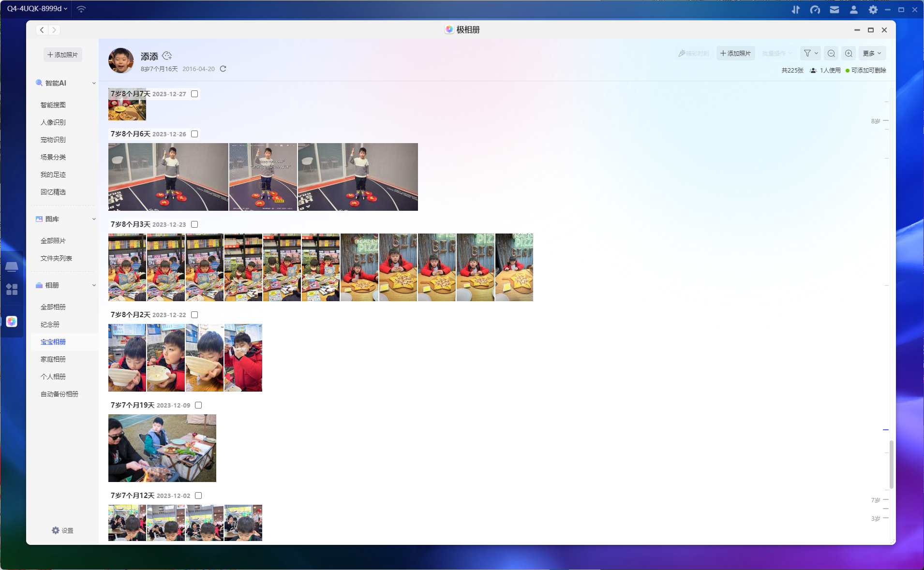Screen dimensions: 924x570
Task: Check the 2023-12-22 date group checkbox
Action: 194,315
